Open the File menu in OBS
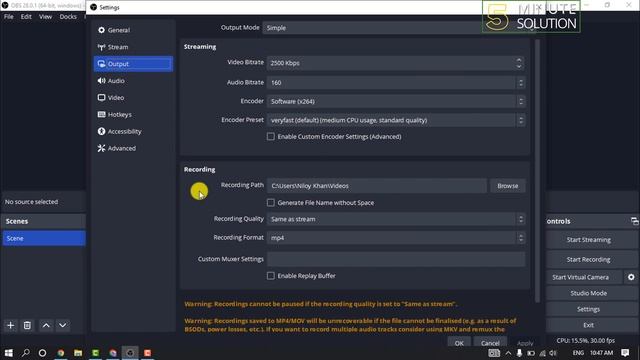This screenshot has width=640, height=360. [9, 17]
